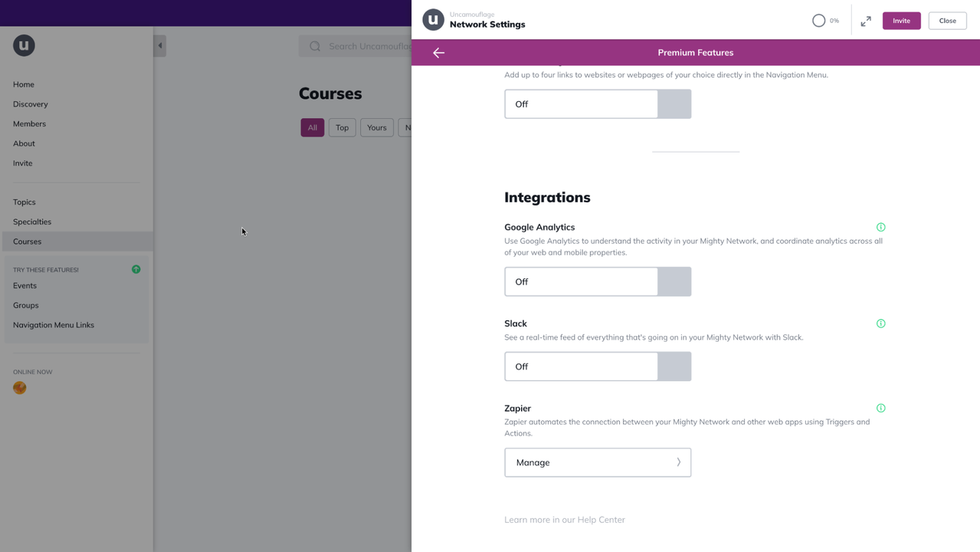Switch to the Top courses tab
The height and width of the screenshot is (552, 980).
pyautogui.click(x=342, y=128)
